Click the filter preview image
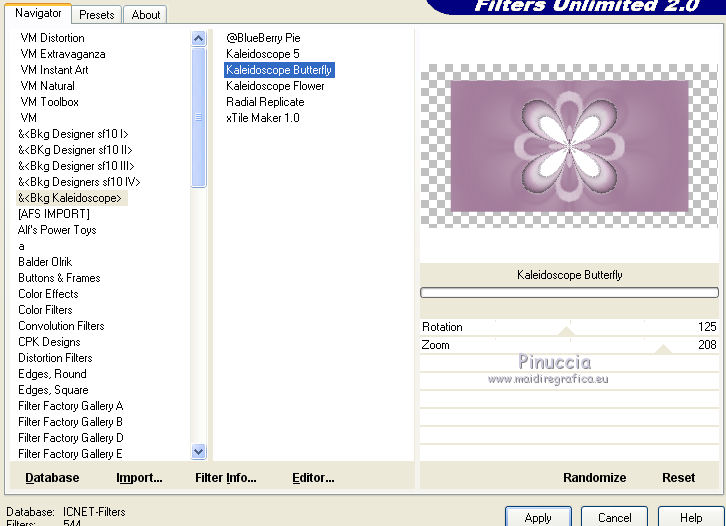This screenshot has width=726, height=526. [x=569, y=146]
